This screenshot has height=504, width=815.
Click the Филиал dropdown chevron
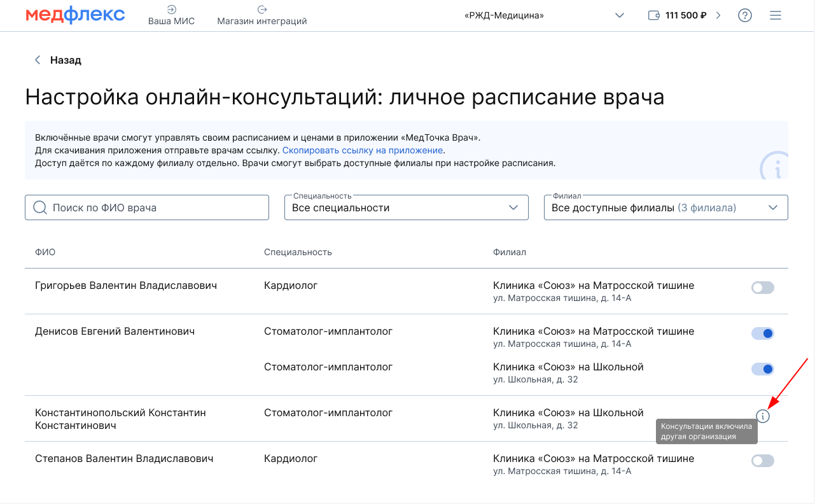[x=774, y=207]
